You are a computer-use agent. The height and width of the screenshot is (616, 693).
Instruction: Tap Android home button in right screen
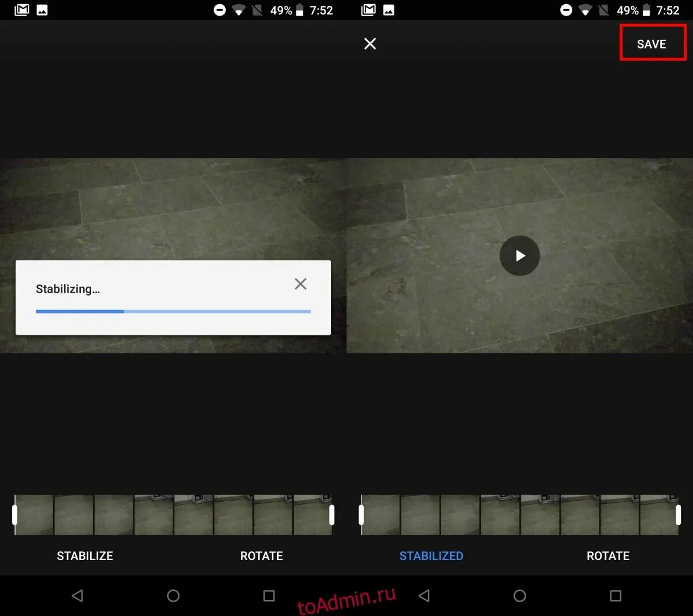pyautogui.click(x=520, y=596)
